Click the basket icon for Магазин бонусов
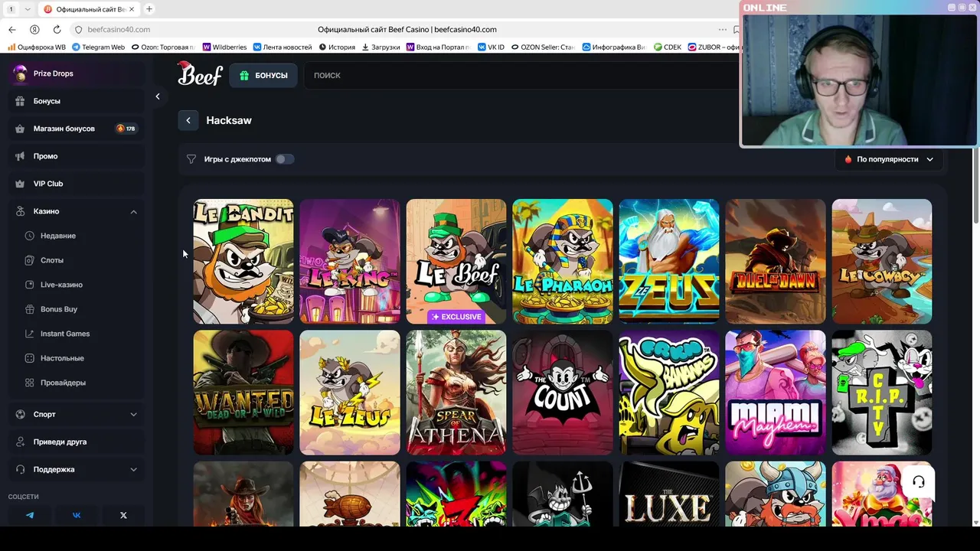The width and height of the screenshot is (980, 551). 20,129
